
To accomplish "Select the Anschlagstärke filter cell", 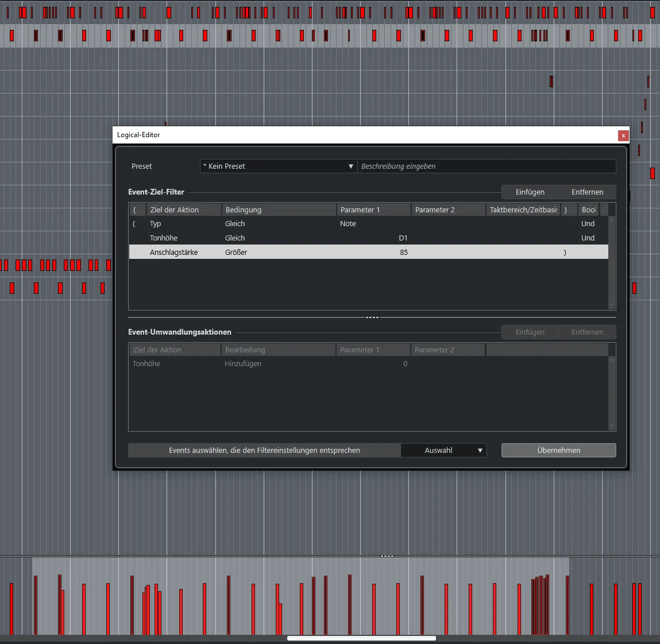I will tap(174, 252).
